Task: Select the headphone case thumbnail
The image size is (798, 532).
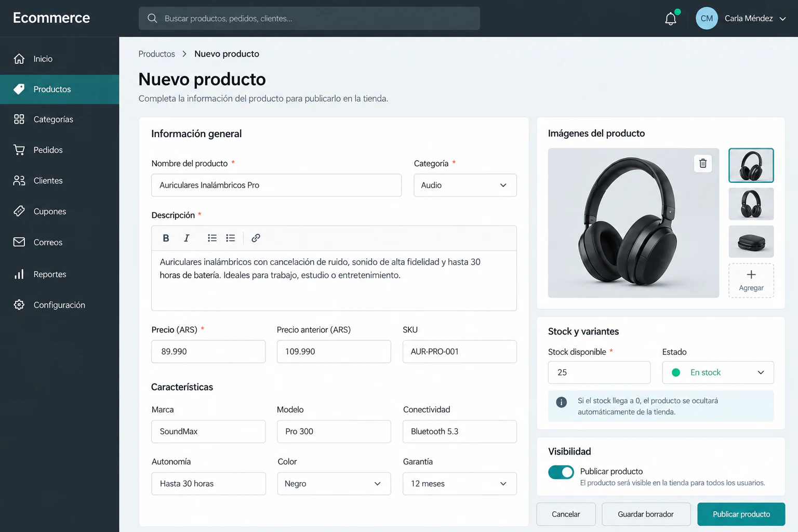Action: 751,242
